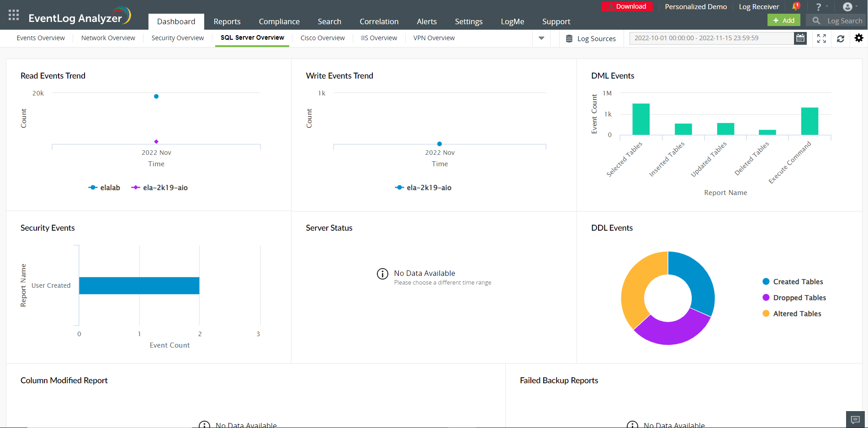Open the Support tab
This screenshot has height=428, width=868.
click(x=556, y=21)
